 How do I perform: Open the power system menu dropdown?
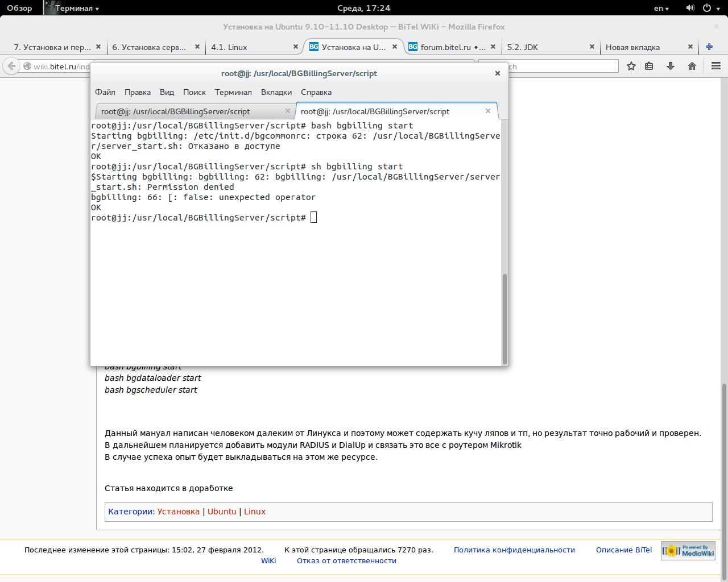(711, 8)
